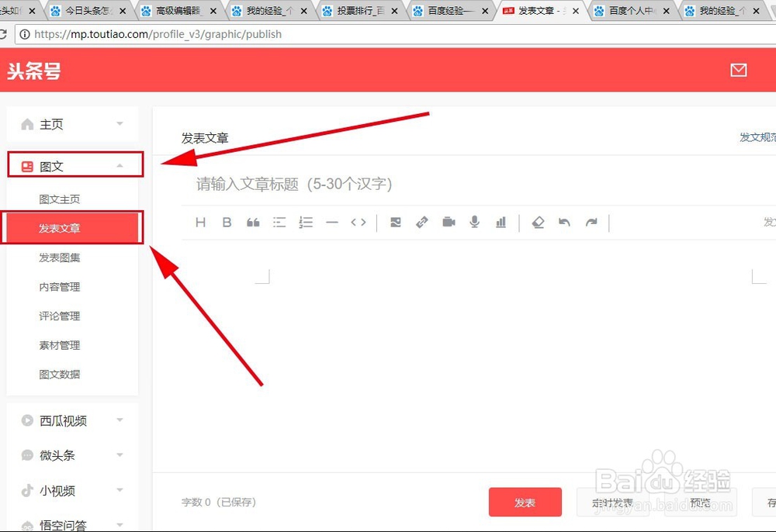Click the 小视频 music note icon
This screenshot has height=532, width=776.
pyautogui.click(x=27, y=490)
